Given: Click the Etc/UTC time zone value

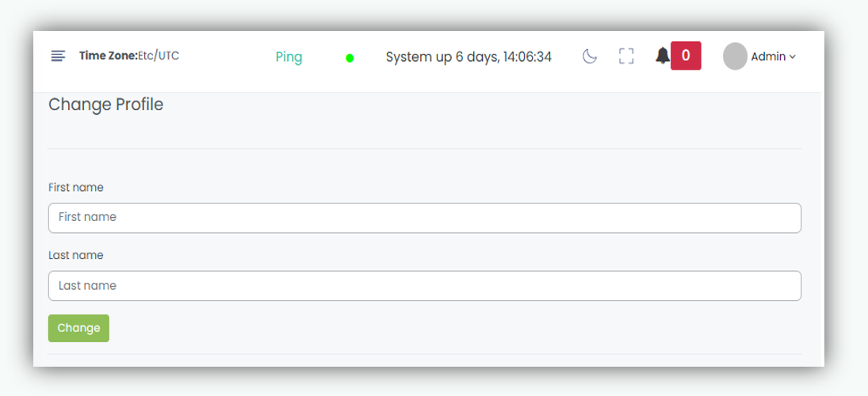Looking at the screenshot, I should tap(159, 56).
